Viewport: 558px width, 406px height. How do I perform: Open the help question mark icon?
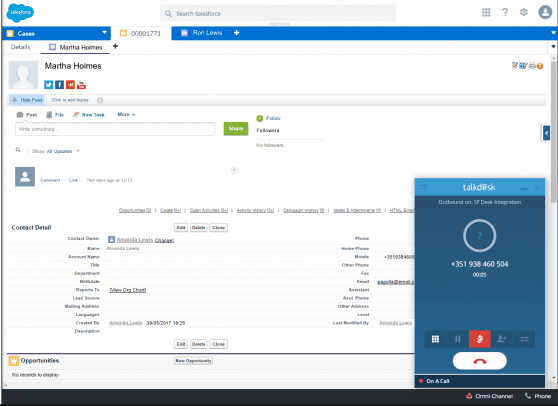[505, 12]
